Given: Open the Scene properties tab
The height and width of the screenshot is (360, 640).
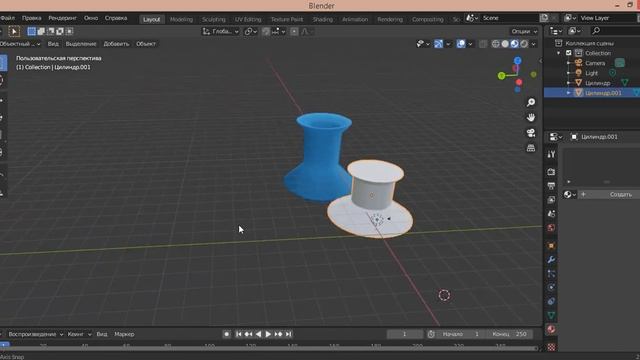Looking at the screenshot, I should [551, 213].
